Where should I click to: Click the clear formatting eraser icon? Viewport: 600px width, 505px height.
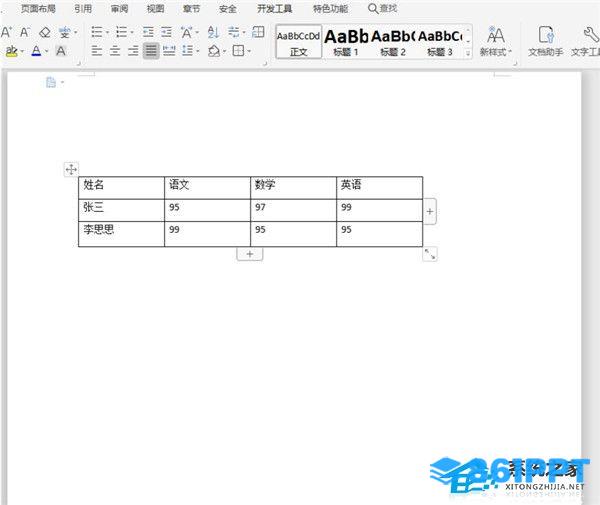click(x=45, y=33)
